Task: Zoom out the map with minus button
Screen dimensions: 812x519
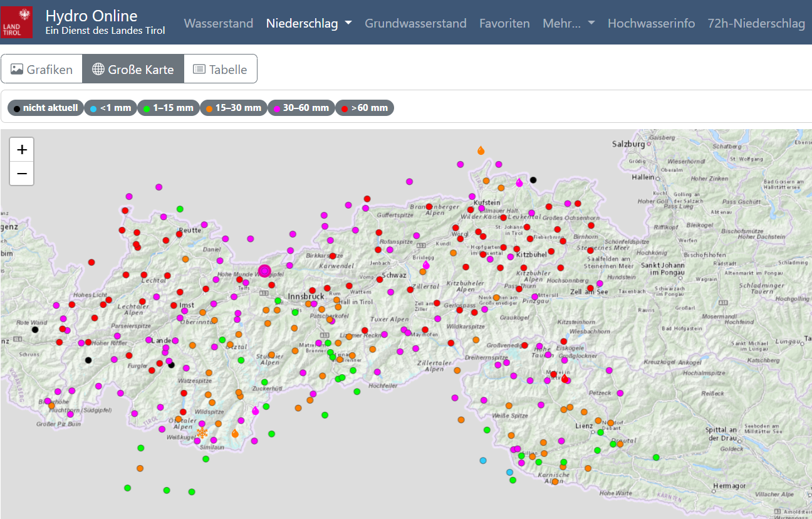Action: point(22,174)
